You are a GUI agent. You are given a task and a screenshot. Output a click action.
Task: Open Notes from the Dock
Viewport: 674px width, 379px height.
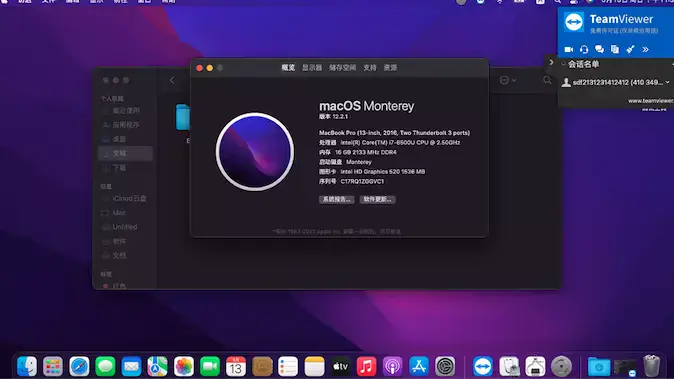point(314,367)
